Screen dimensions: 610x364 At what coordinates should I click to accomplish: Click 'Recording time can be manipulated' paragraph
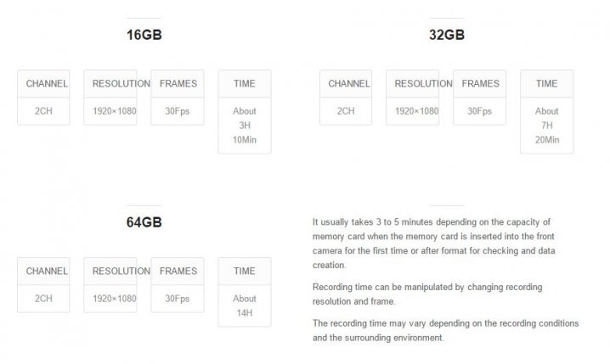point(427,294)
